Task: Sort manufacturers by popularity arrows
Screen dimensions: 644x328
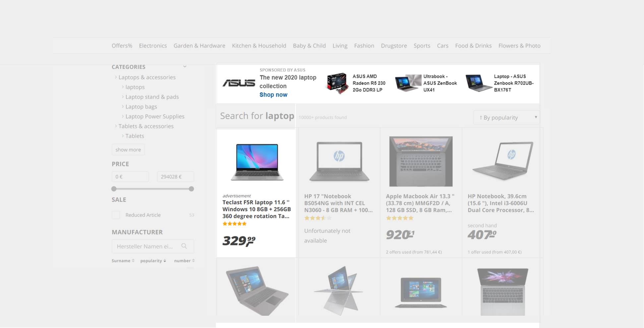Action: [x=165, y=261]
